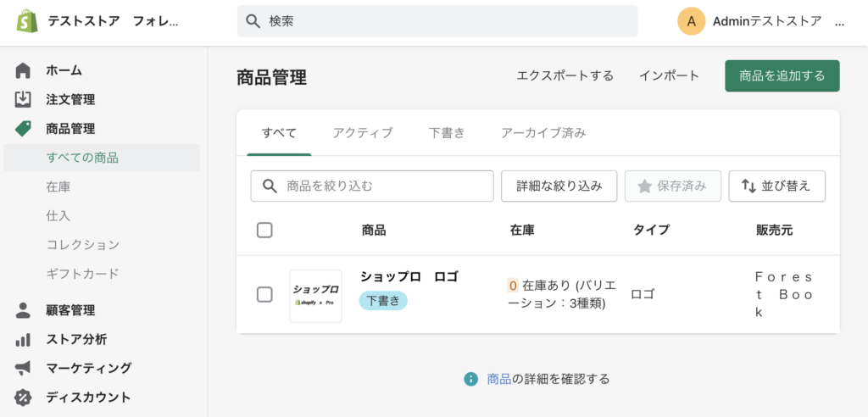Click the ストア分析 bar chart icon

tap(23, 340)
